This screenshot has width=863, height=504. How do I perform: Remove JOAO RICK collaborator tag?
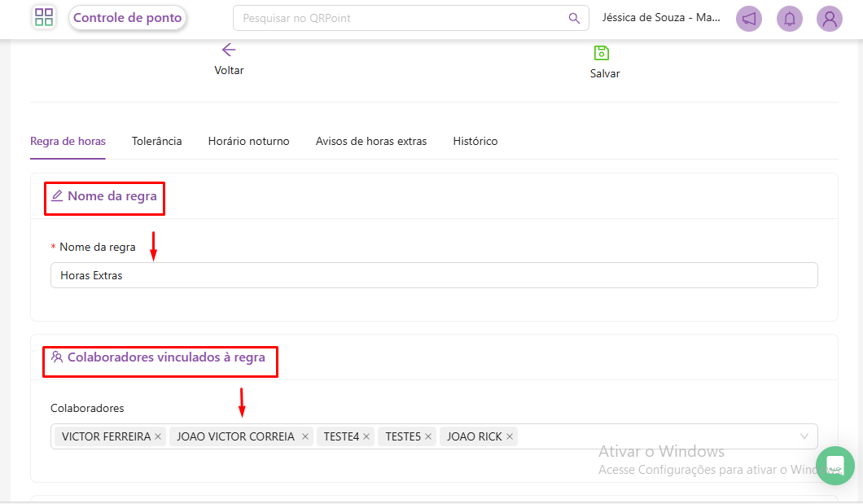[x=510, y=437]
